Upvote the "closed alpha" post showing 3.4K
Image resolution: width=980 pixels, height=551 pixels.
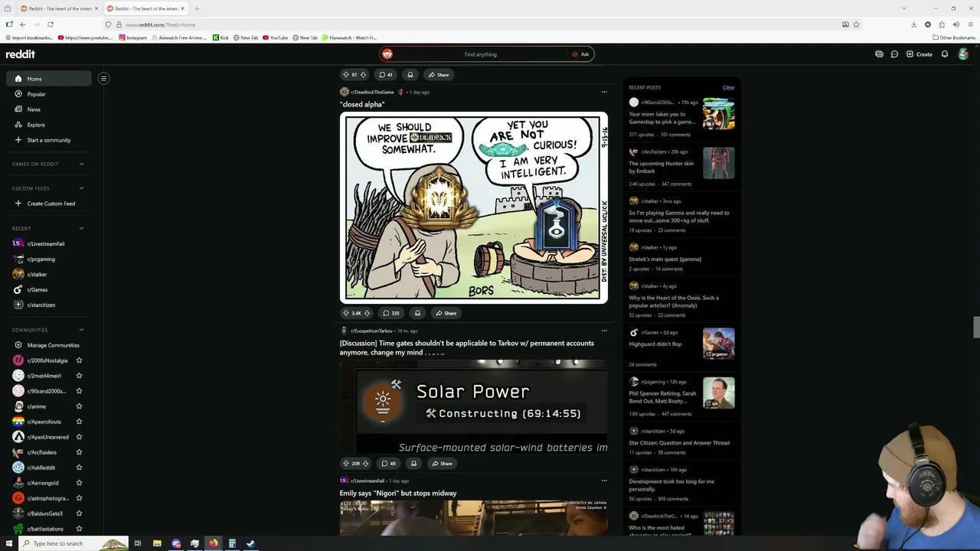[x=346, y=313]
